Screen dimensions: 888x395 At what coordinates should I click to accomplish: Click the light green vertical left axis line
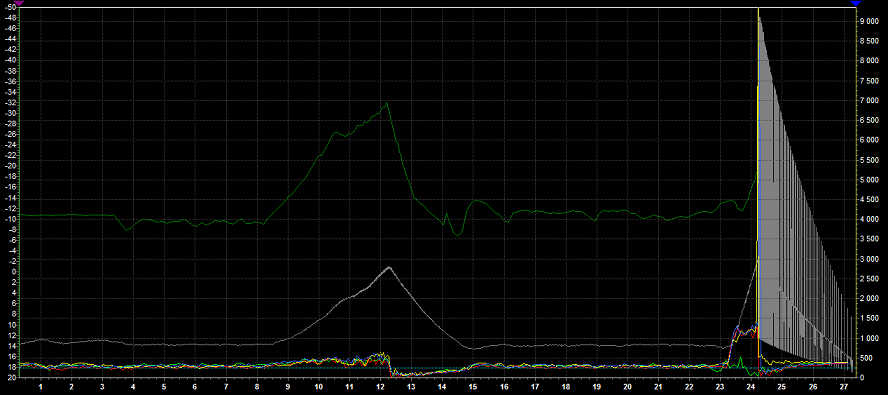[20, 193]
